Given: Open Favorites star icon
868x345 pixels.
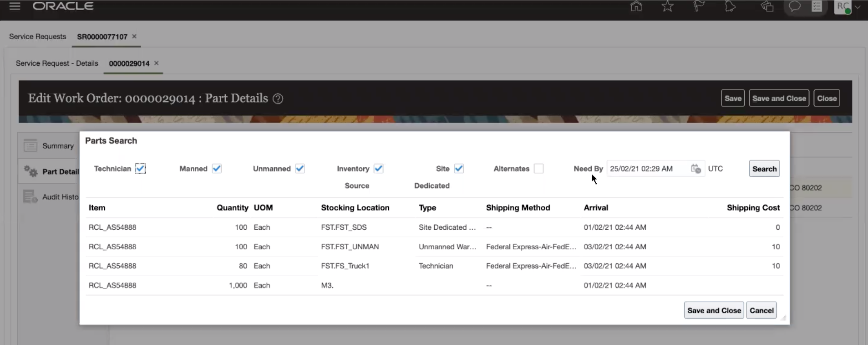Looking at the screenshot, I should click(x=668, y=6).
